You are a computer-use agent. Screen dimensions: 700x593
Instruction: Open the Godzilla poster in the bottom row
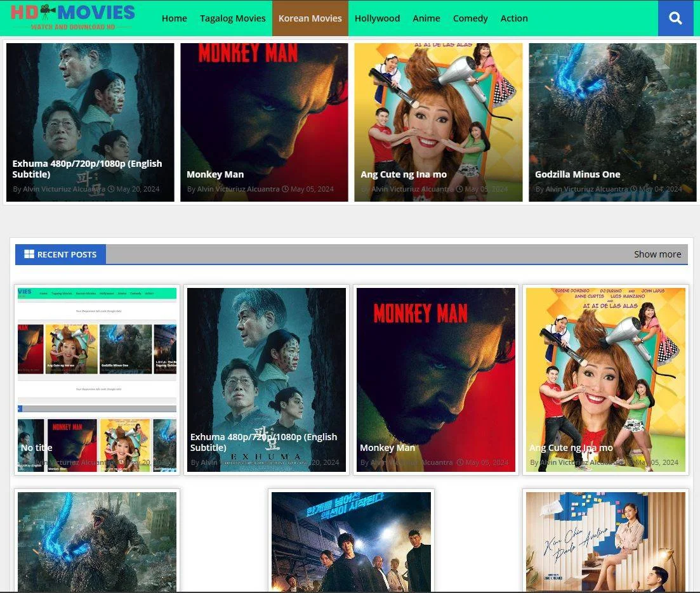[97, 542]
